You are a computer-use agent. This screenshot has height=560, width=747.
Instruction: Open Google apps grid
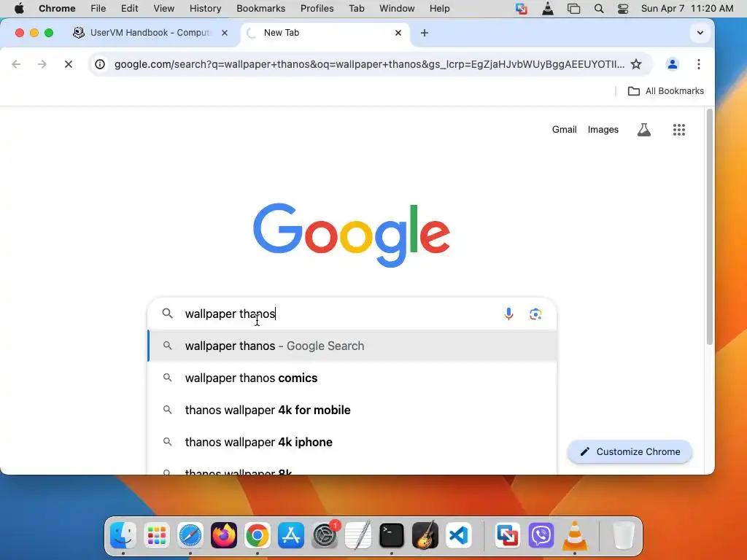pyautogui.click(x=679, y=130)
